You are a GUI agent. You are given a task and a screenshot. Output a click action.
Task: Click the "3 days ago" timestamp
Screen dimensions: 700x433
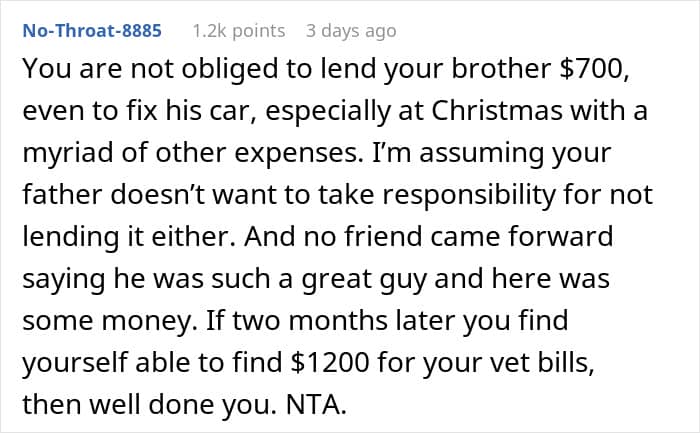click(351, 30)
